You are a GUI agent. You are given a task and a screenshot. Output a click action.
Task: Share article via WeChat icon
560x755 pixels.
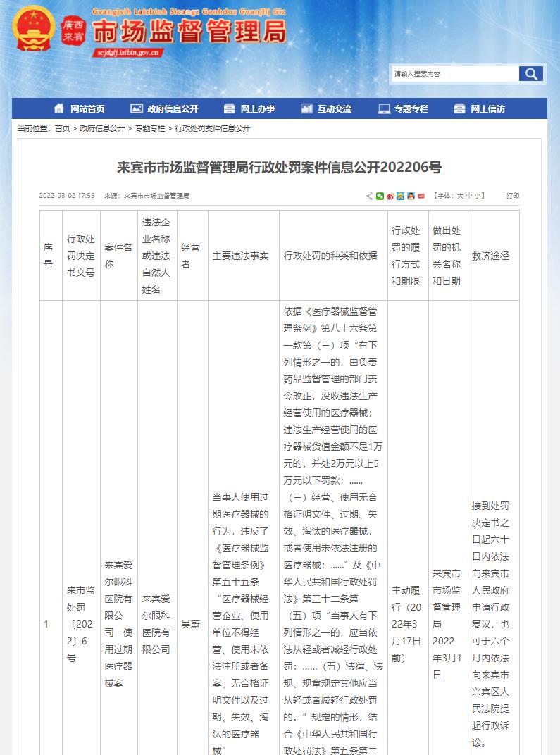coord(380,196)
